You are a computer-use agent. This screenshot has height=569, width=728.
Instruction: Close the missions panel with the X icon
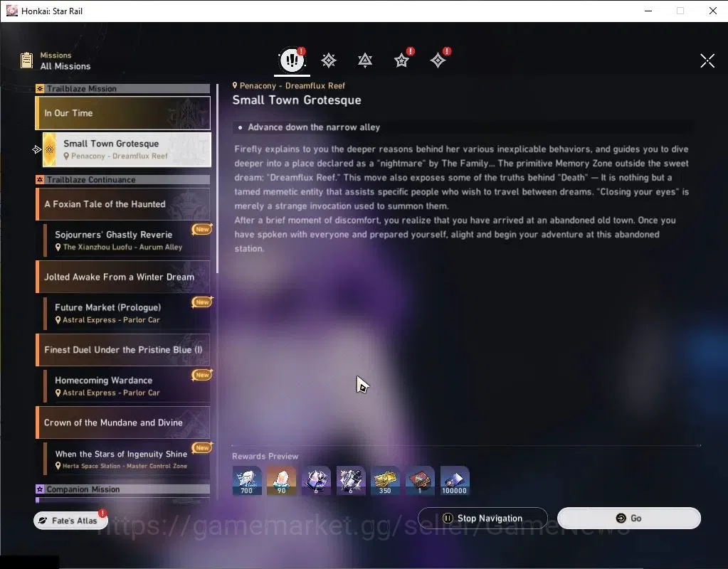pos(707,60)
